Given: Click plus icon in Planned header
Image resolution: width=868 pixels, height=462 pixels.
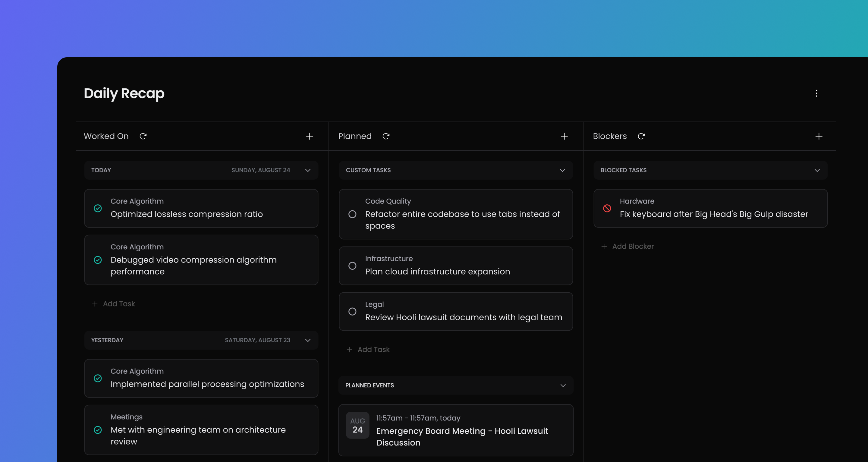Looking at the screenshot, I should click(564, 136).
